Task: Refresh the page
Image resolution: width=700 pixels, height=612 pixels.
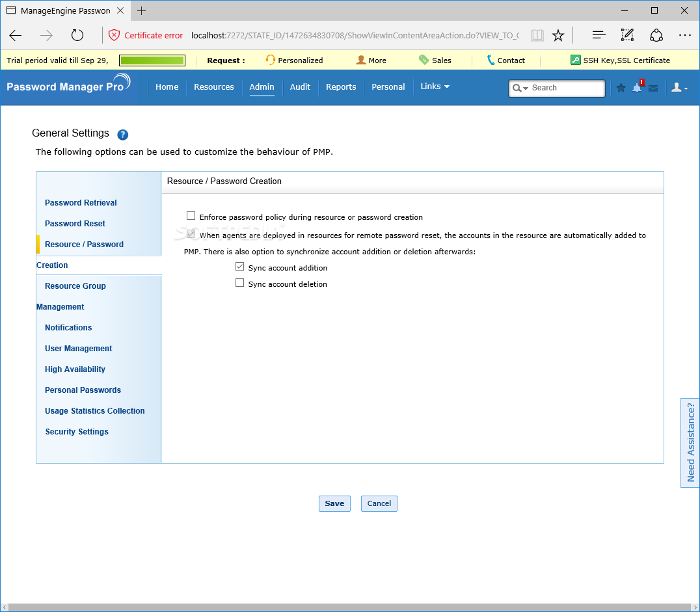Action: [x=77, y=35]
